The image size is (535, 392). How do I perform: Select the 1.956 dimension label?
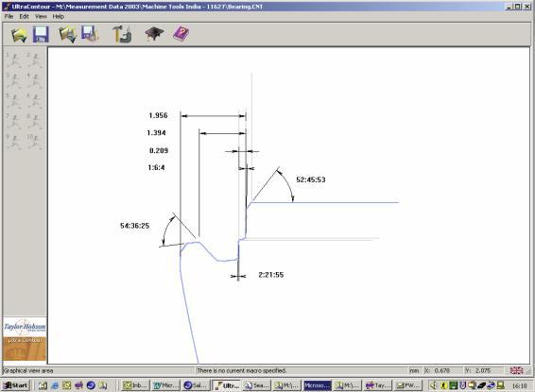pos(158,115)
